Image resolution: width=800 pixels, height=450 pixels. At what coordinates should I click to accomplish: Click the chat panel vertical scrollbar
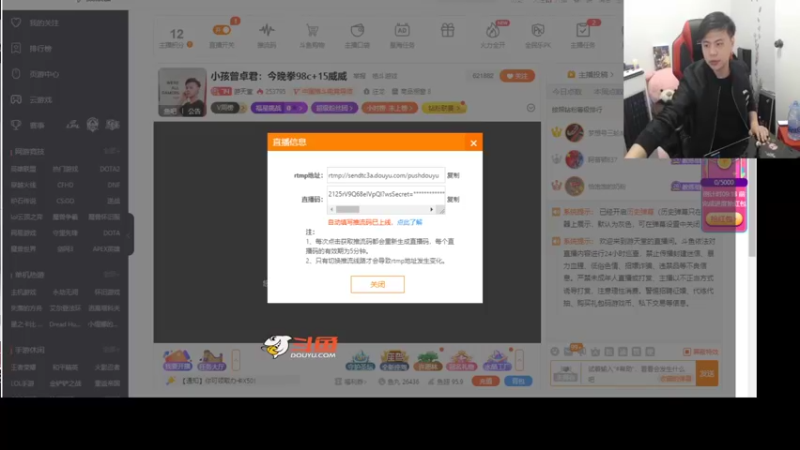point(753,207)
